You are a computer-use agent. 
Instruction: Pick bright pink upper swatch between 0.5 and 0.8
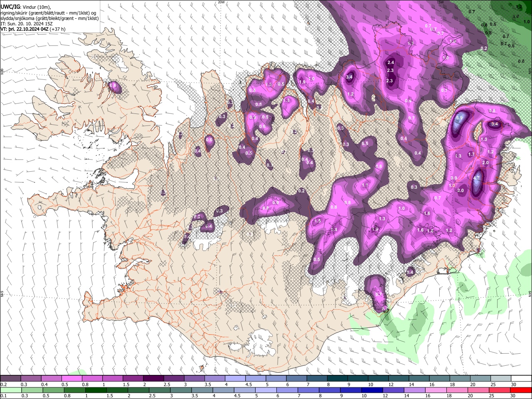pyautogui.click(x=71, y=379)
